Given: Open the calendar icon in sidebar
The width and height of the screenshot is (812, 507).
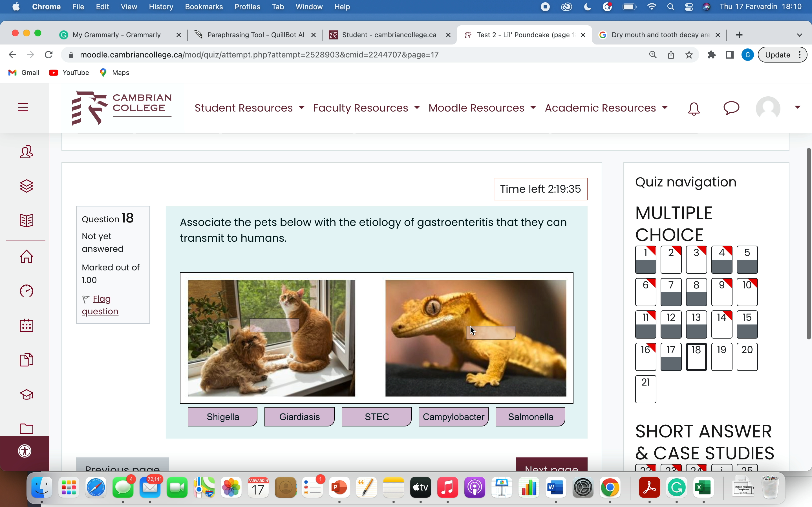Looking at the screenshot, I should [x=27, y=326].
